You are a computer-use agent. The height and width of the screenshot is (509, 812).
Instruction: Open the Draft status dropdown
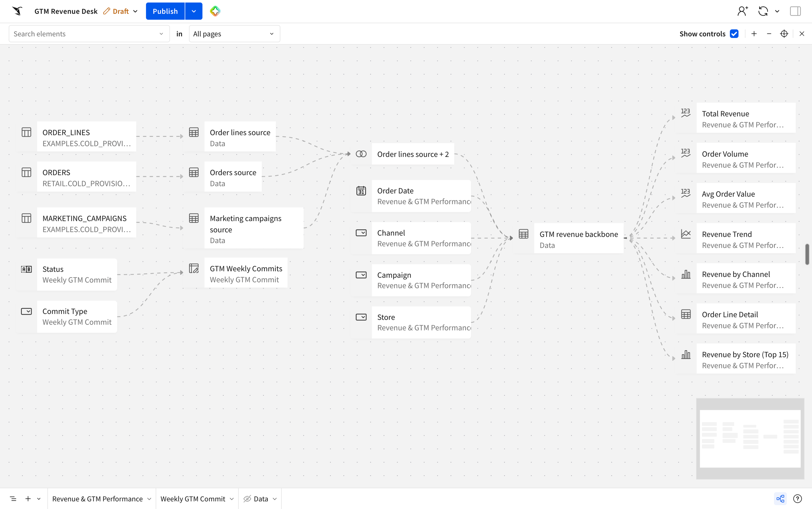pos(121,11)
